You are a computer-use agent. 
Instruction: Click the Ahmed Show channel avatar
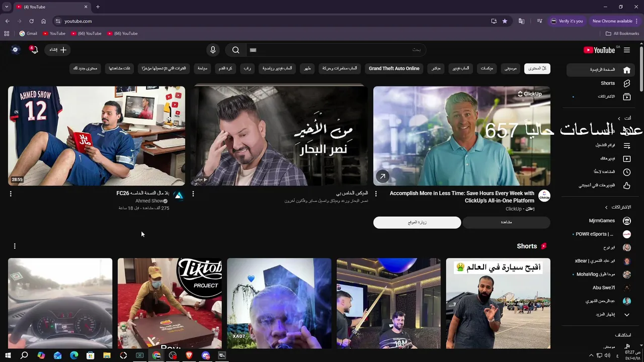(x=179, y=196)
